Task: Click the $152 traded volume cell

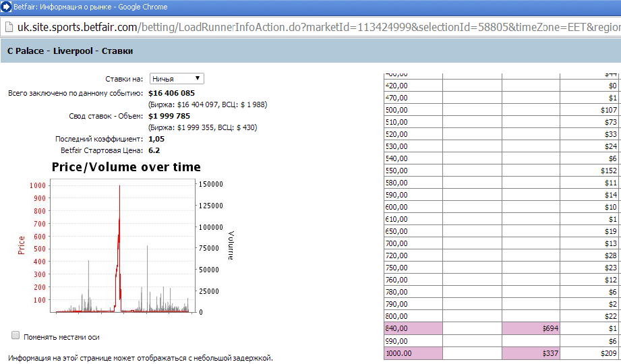Action: (589, 171)
